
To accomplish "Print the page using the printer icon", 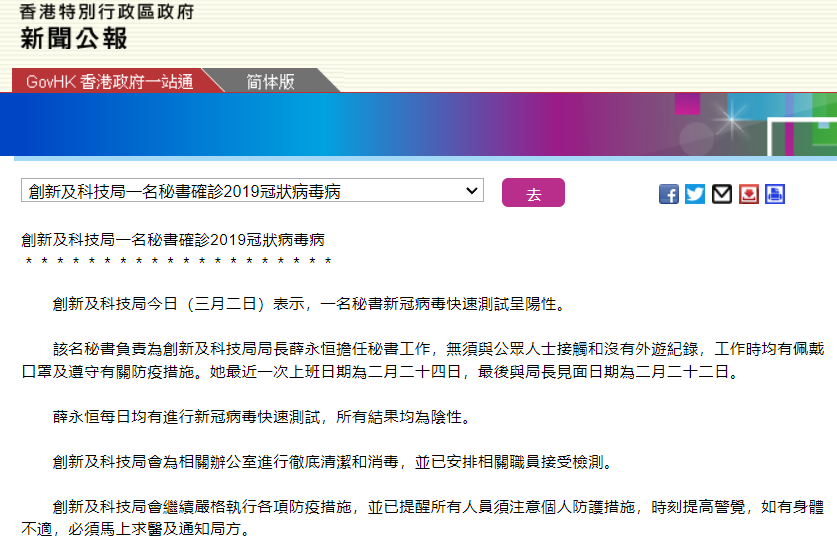I will 775,194.
